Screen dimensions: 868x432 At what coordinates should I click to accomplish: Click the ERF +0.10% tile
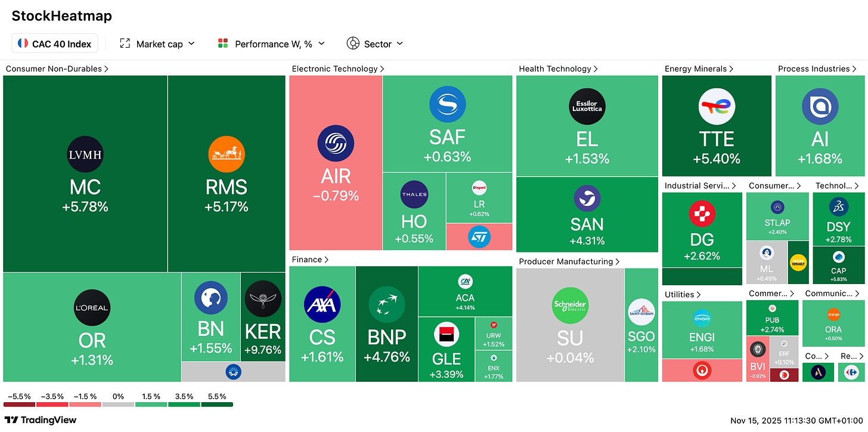click(784, 352)
